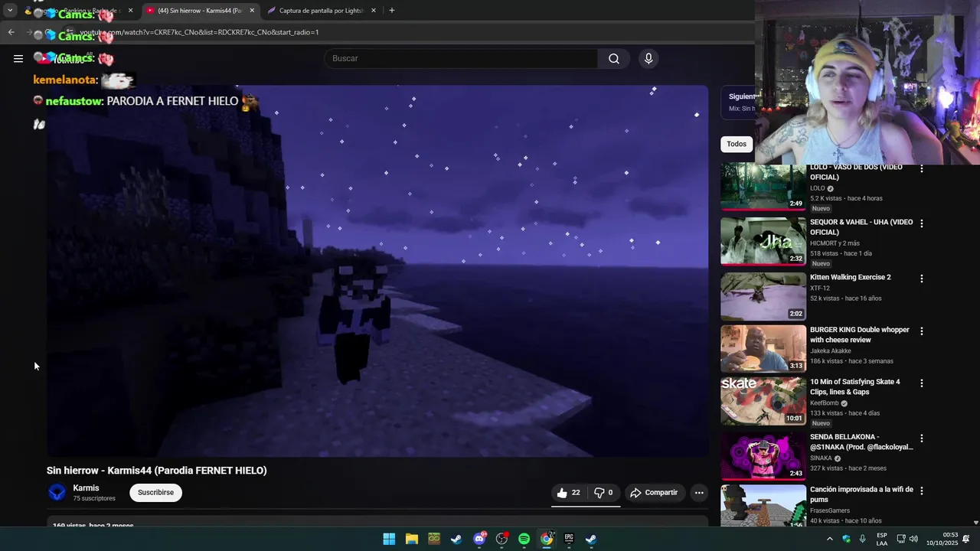Play Kitten Walking Exercise 2 thumbnail
Screen dimensions: 980x551
coord(763,296)
